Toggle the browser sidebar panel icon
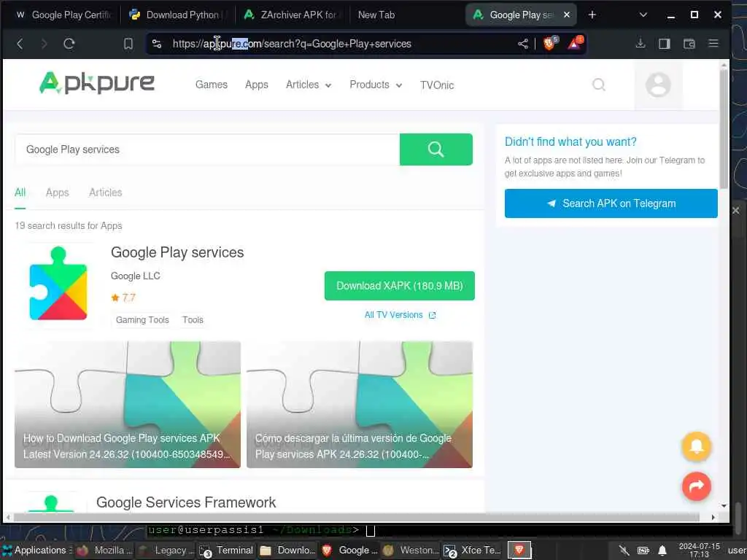Image resolution: width=747 pixels, height=560 pixels. click(x=664, y=44)
